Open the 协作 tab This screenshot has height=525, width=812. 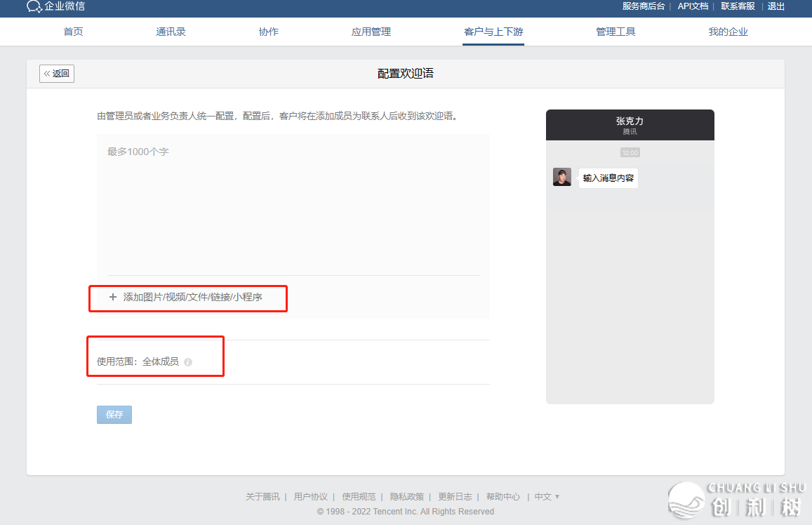(269, 32)
